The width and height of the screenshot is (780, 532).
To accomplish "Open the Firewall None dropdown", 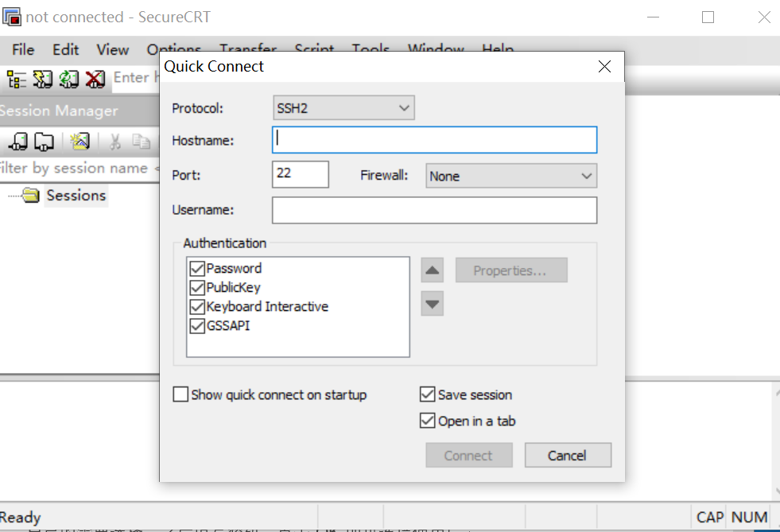I will point(511,177).
